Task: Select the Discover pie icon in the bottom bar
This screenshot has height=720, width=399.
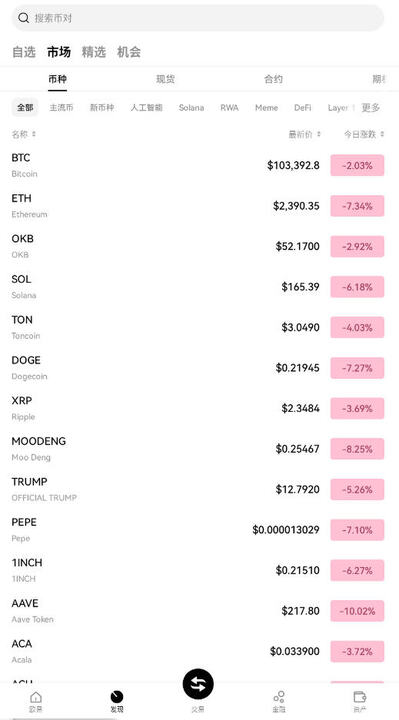Action: tap(117, 697)
